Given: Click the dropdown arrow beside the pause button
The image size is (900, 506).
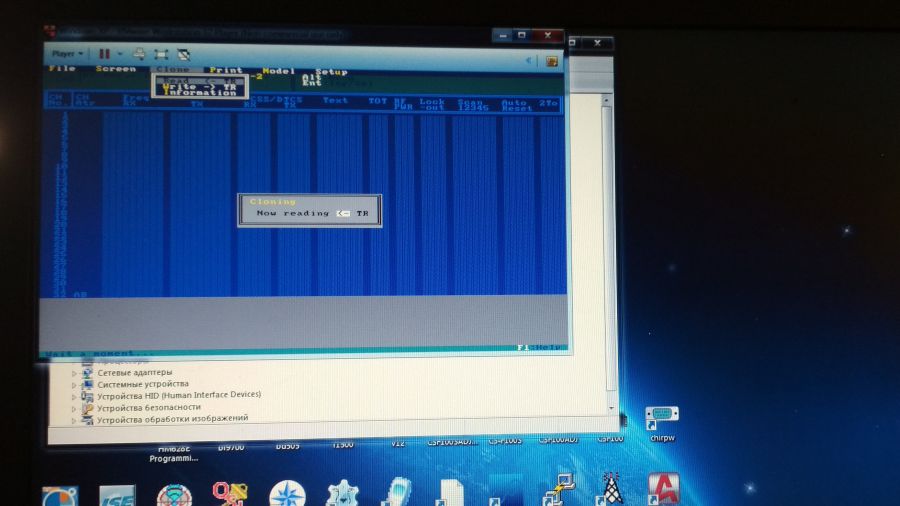Looking at the screenshot, I should pos(120,53).
